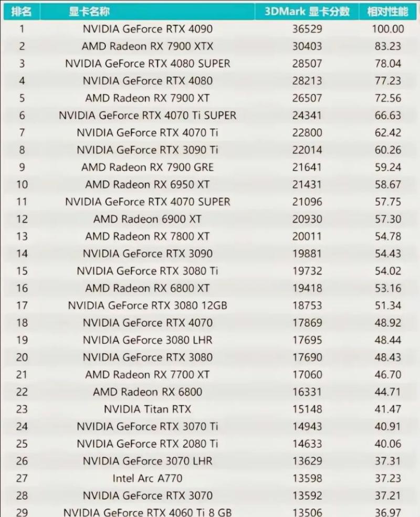Click rank number 29 in the last row
420x517 pixels.
[22, 512]
